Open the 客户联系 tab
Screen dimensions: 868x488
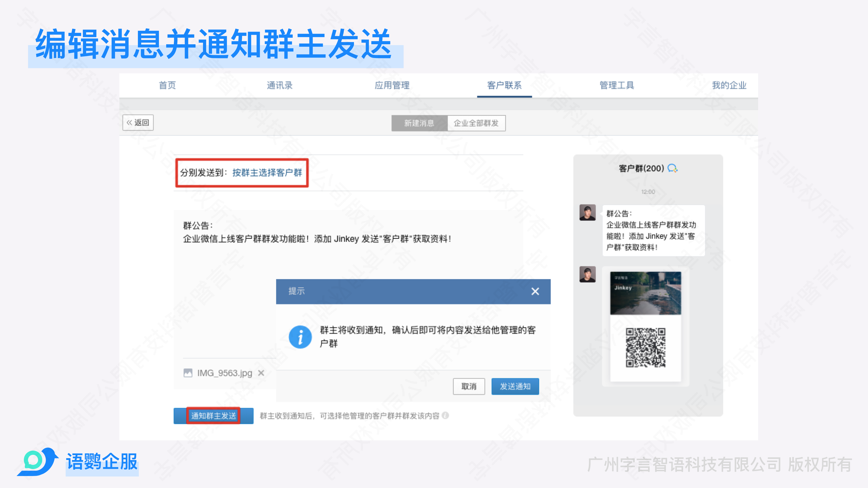(x=504, y=85)
